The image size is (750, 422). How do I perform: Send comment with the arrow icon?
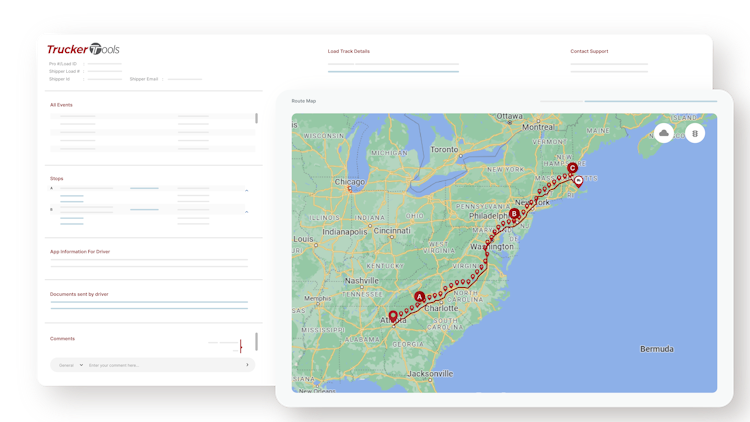click(x=247, y=365)
